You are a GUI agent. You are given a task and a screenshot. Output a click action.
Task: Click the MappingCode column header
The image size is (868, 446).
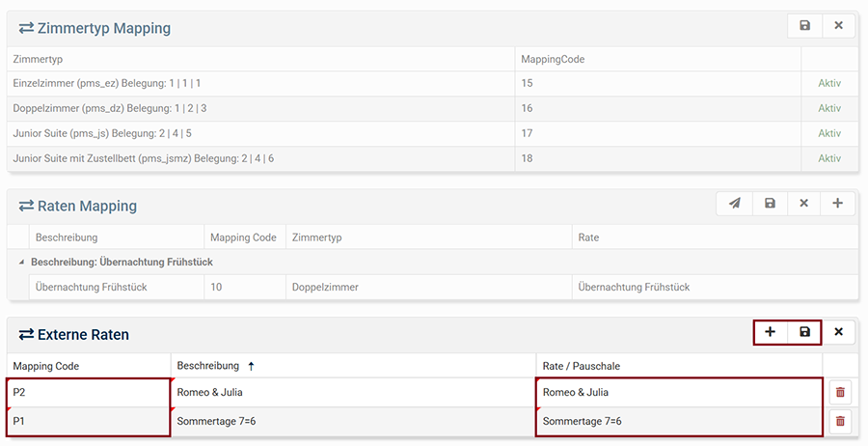click(x=553, y=59)
